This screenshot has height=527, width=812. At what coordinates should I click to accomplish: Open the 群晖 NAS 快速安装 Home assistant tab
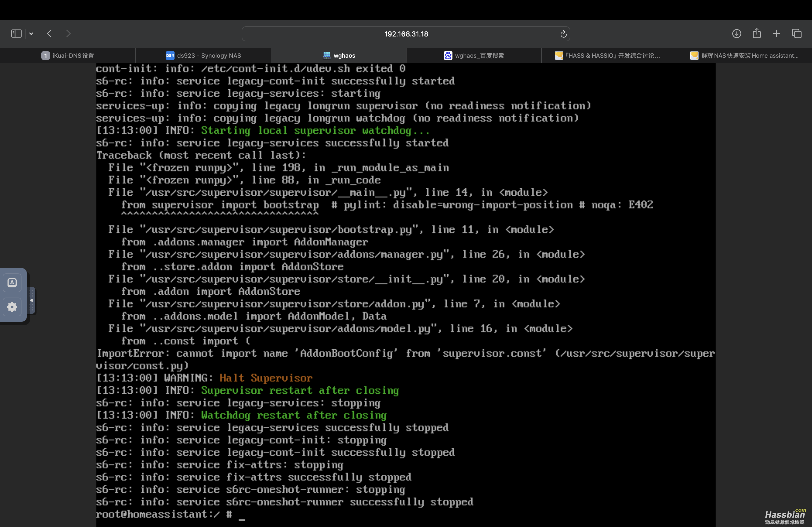pyautogui.click(x=744, y=56)
